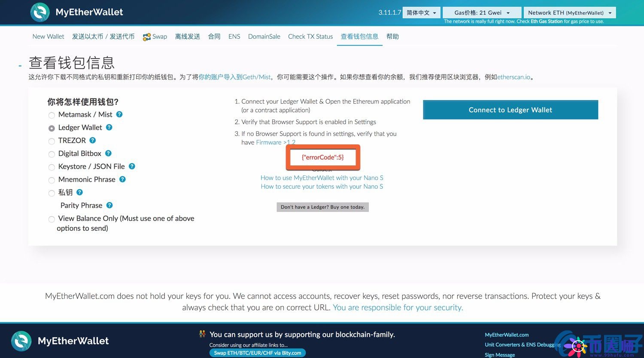Open help icon next to 私钥
The width and height of the screenshot is (644, 358).
click(x=79, y=192)
